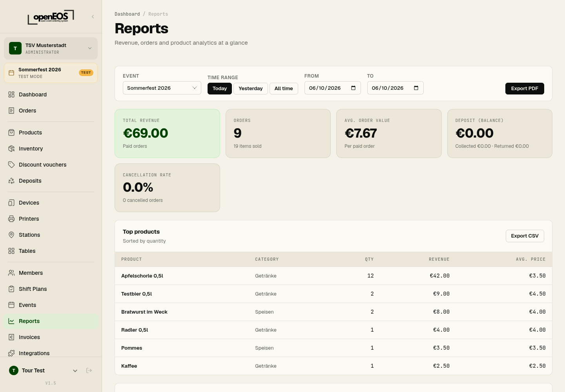Click the Orders count card

[x=278, y=133]
